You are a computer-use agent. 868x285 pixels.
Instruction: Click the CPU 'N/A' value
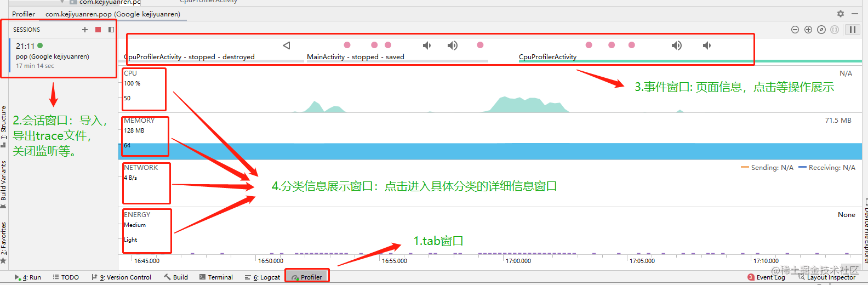tap(846, 73)
